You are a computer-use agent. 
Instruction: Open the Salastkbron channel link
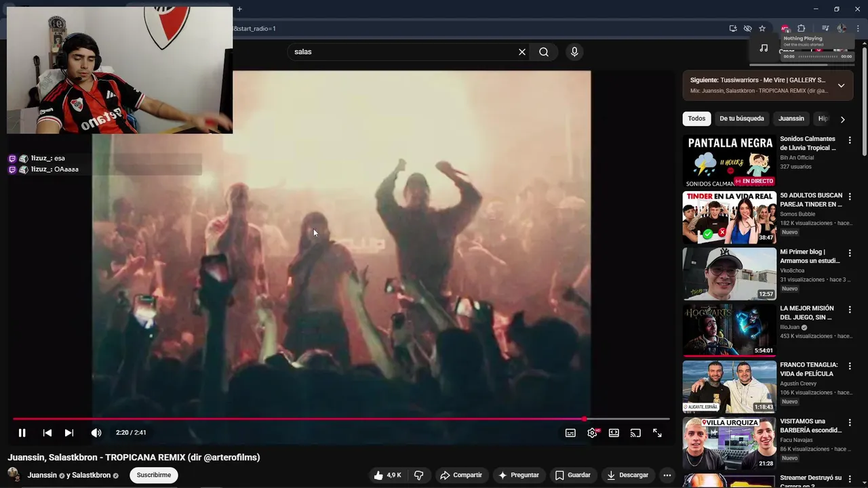(x=91, y=475)
